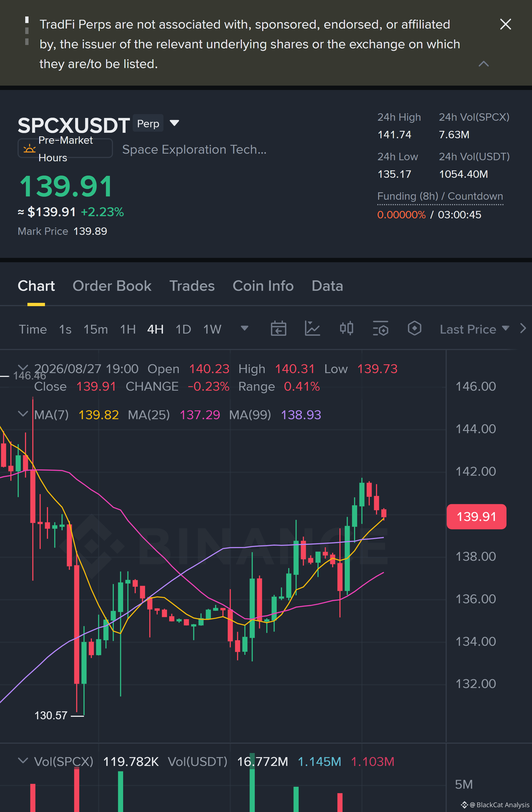Open the chart display settings icon

[x=381, y=329]
